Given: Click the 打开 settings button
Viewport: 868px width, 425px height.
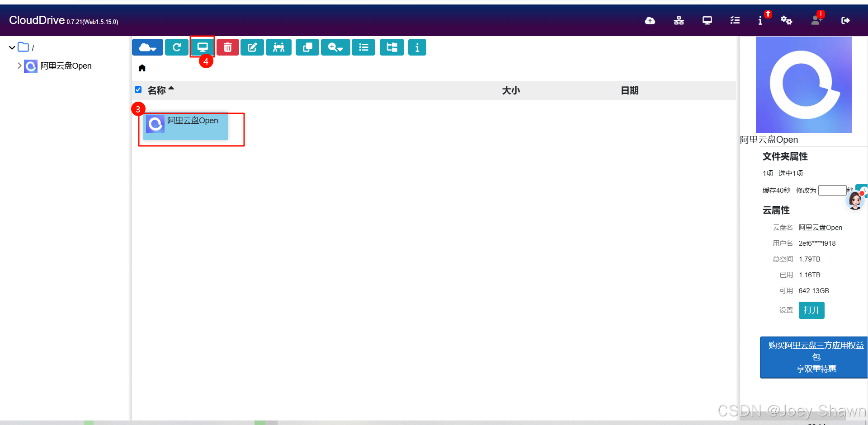Looking at the screenshot, I should point(811,310).
